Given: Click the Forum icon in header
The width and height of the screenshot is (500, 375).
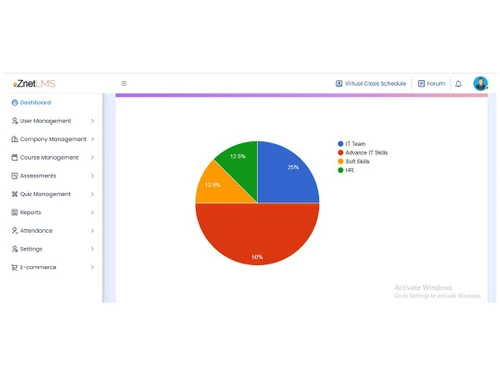Looking at the screenshot, I should tap(421, 83).
